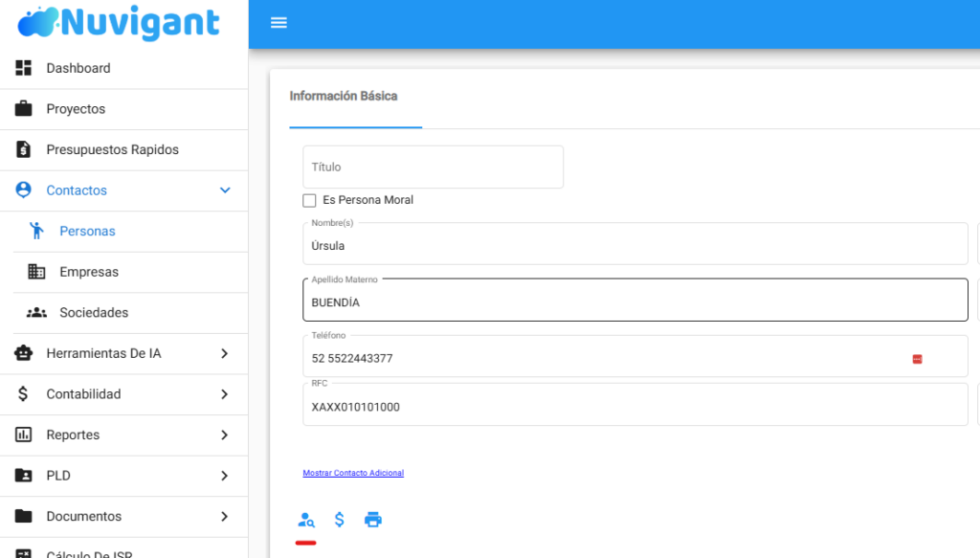
Task: Click the Nuvigant cloud logo
Action: coord(37,23)
